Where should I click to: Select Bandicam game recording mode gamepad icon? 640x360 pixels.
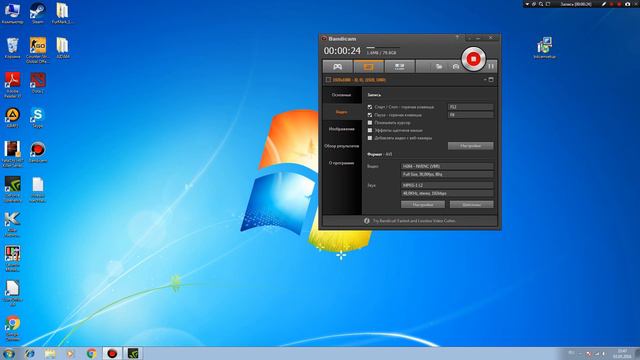[x=338, y=67]
